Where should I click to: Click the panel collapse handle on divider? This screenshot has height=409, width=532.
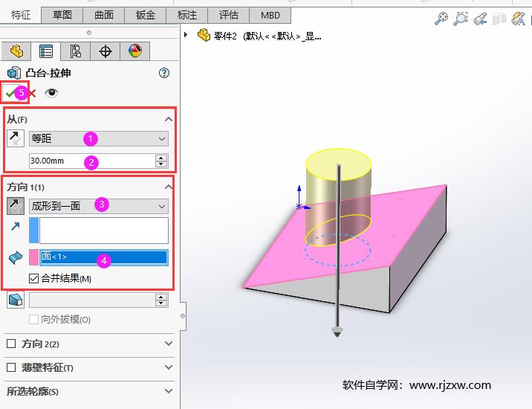[183, 316]
